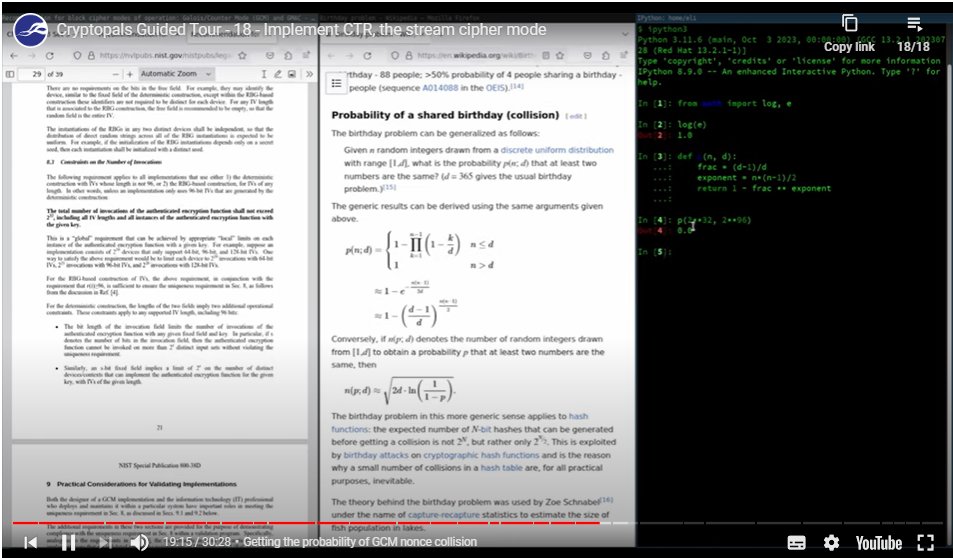
Task: Click terminal line 'In [4]: p(2**32, 2**96)'
Action: (695, 220)
